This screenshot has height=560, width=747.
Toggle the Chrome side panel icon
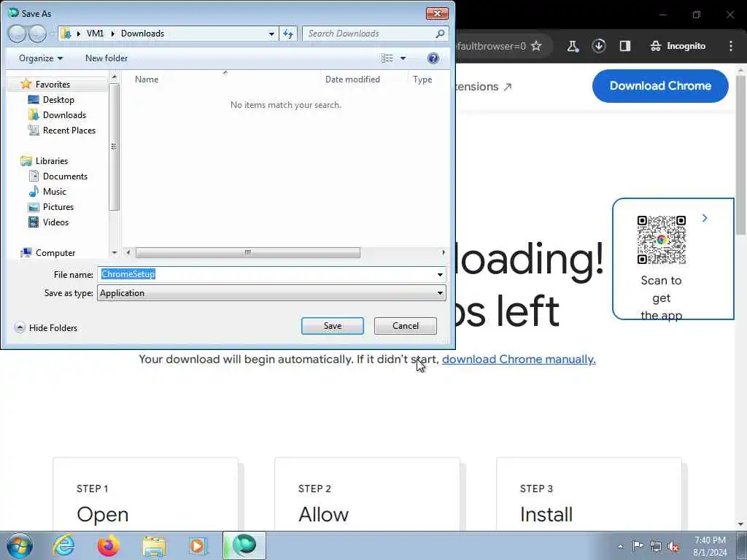[x=625, y=46]
